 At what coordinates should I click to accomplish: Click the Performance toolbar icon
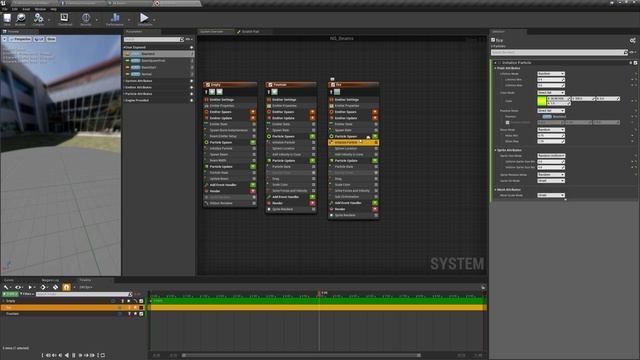tap(115, 18)
